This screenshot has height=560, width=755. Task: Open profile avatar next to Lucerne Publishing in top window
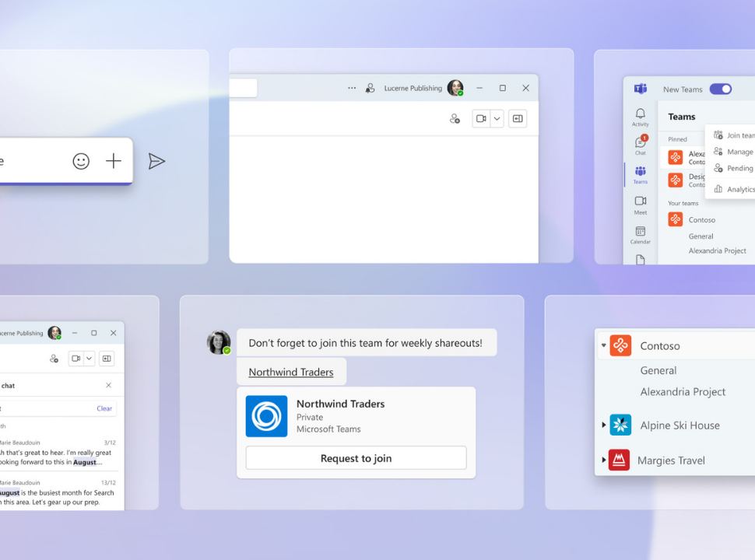455,88
